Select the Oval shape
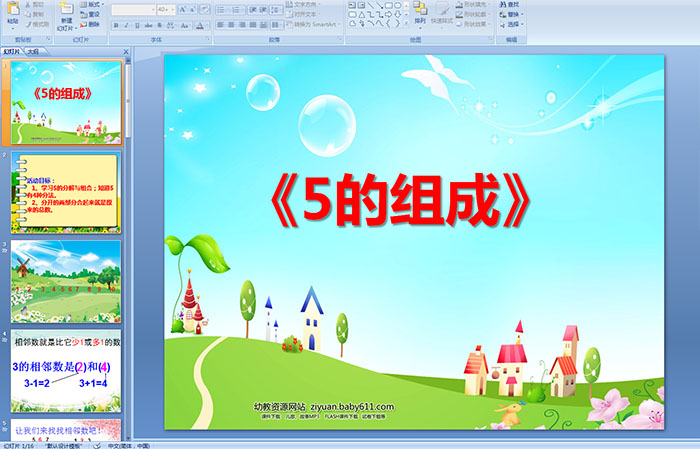The width and height of the screenshot is (700, 449). point(398,5)
